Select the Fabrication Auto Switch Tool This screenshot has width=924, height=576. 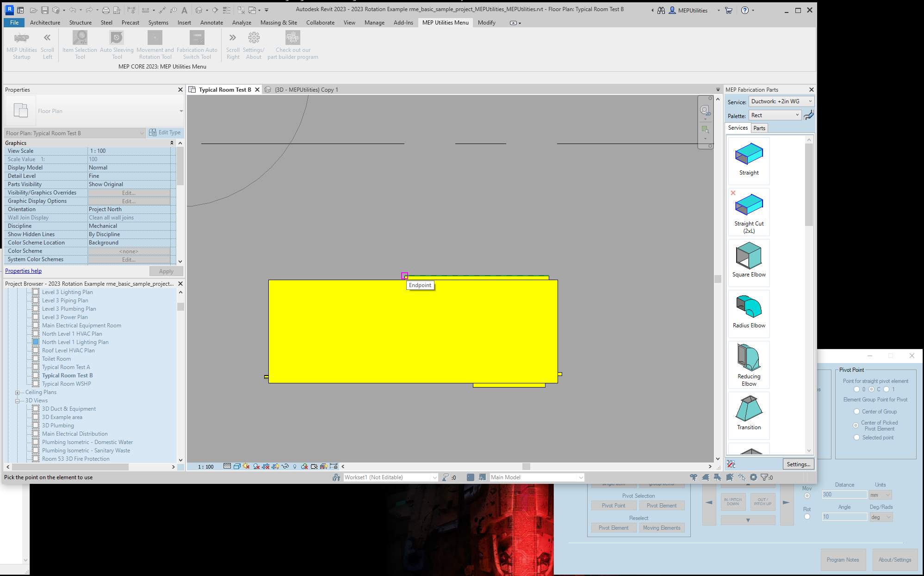[x=197, y=38]
